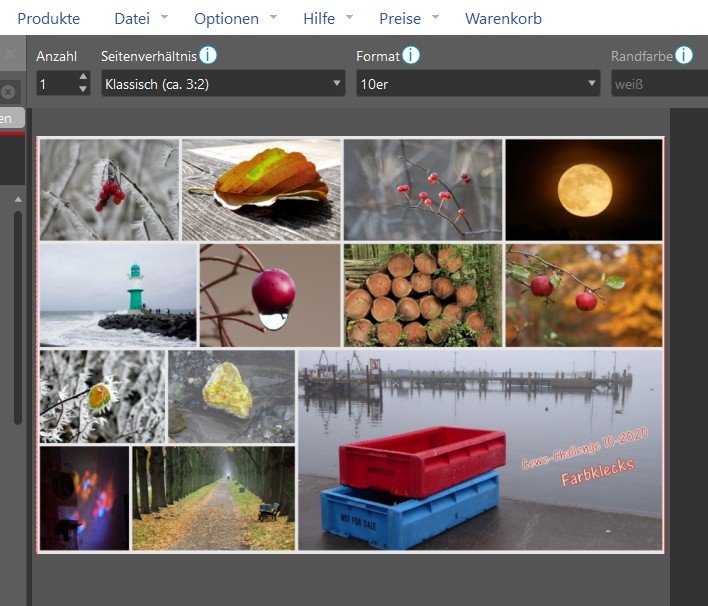Select the tree-lined path photo
The width and height of the screenshot is (708, 606).
(x=214, y=498)
